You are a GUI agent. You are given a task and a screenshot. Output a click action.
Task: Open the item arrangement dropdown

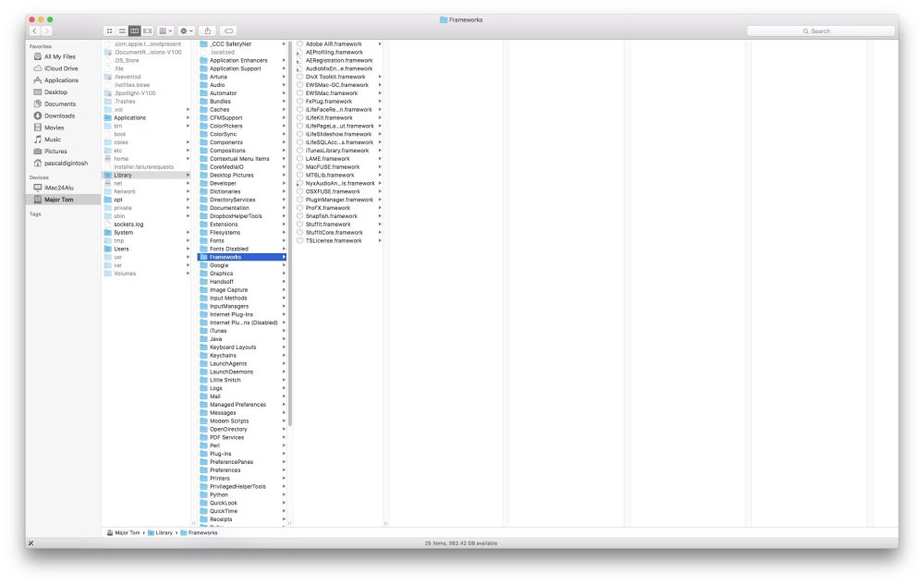(165, 30)
